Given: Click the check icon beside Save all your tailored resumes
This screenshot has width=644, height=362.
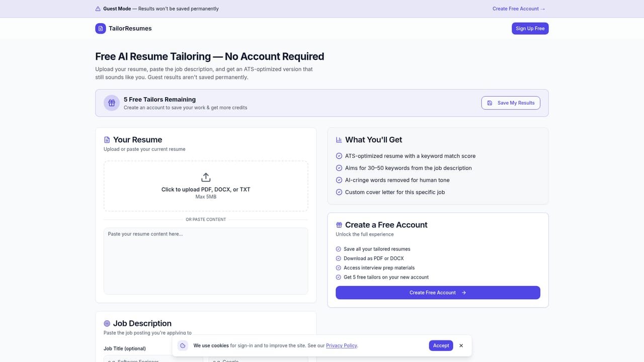Looking at the screenshot, I should click(x=339, y=249).
